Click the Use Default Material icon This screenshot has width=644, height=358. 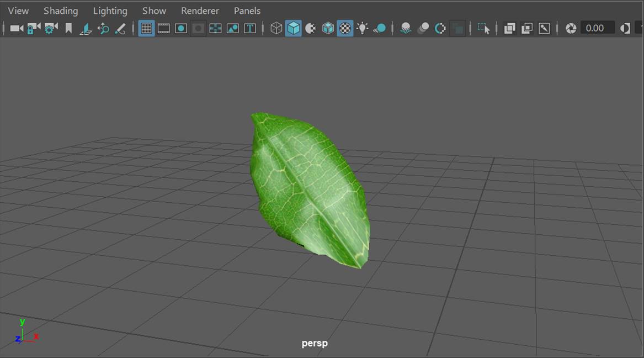311,28
